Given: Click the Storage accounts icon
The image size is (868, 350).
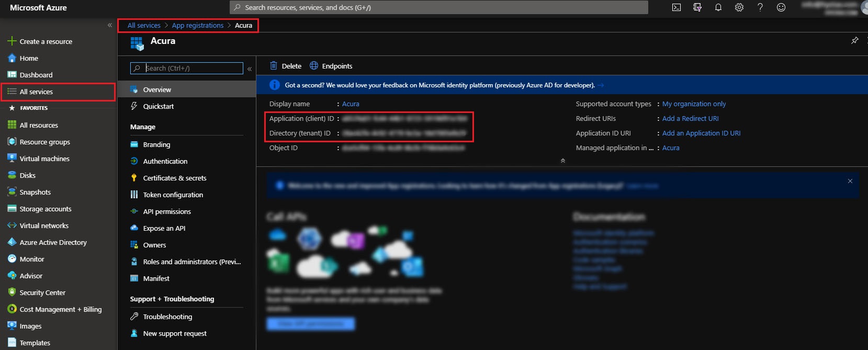Looking at the screenshot, I should pos(12,209).
